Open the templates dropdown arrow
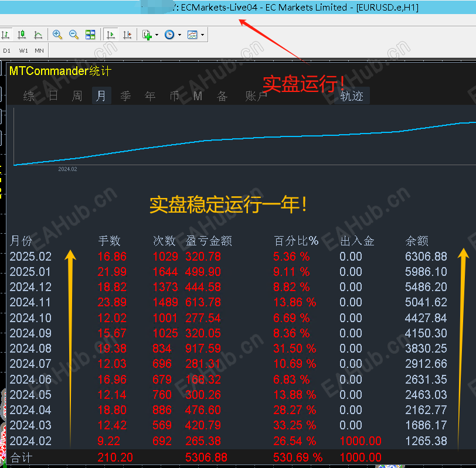This screenshot has width=476, height=468. tap(202, 35)
